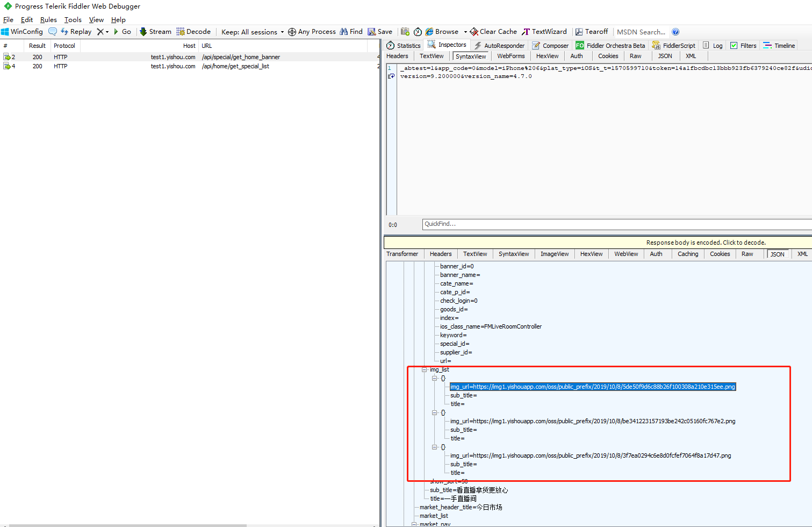812x527 pixels.
Task: Open the Tools menu
Action: click(73, 20)
